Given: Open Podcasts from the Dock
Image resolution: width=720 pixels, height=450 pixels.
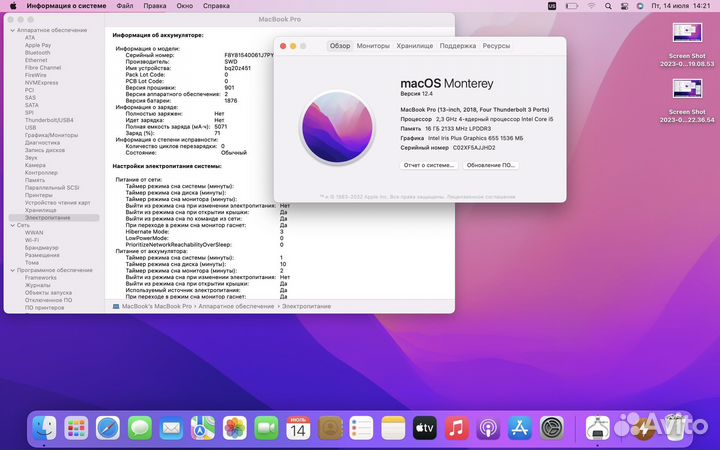Looking at the screenshot, I should coord(488,428).
